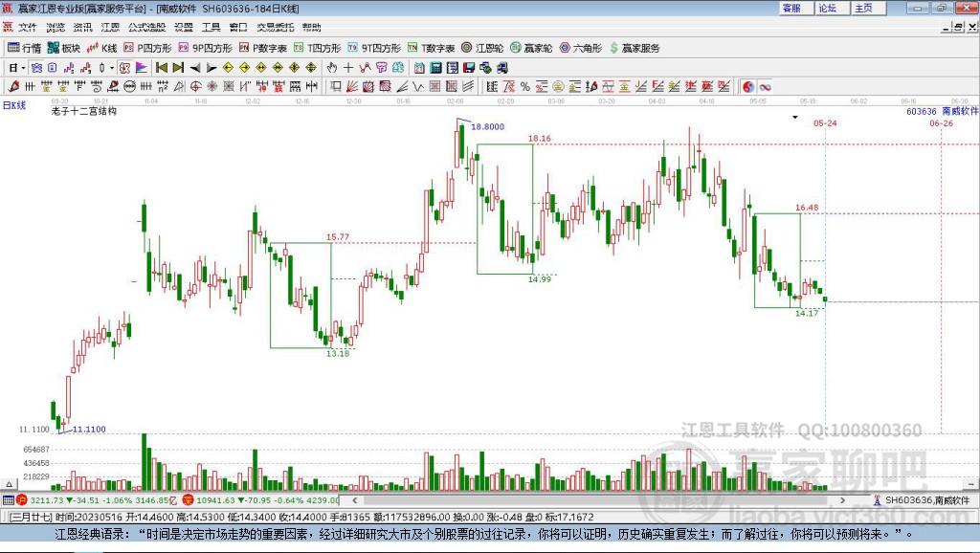Open the calculator icon
The width and height of the screenshot is (980, 553).
tap(435, 68)
